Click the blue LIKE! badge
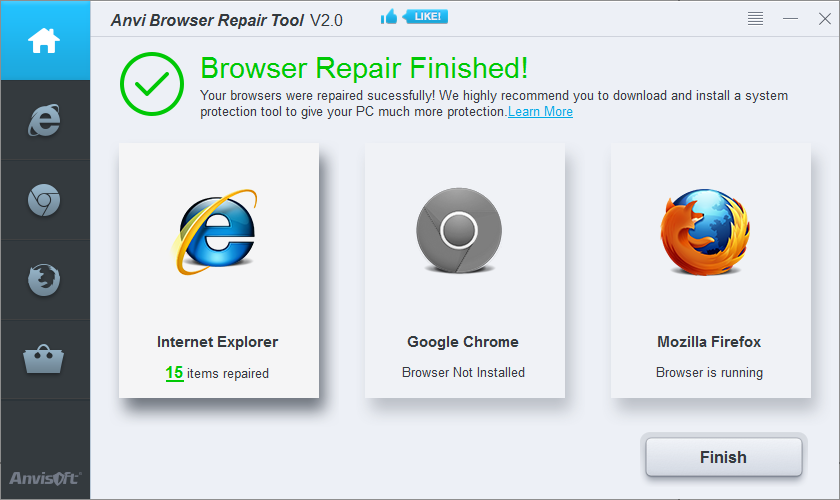Screen dimensions: 840x500 (425, 17)
